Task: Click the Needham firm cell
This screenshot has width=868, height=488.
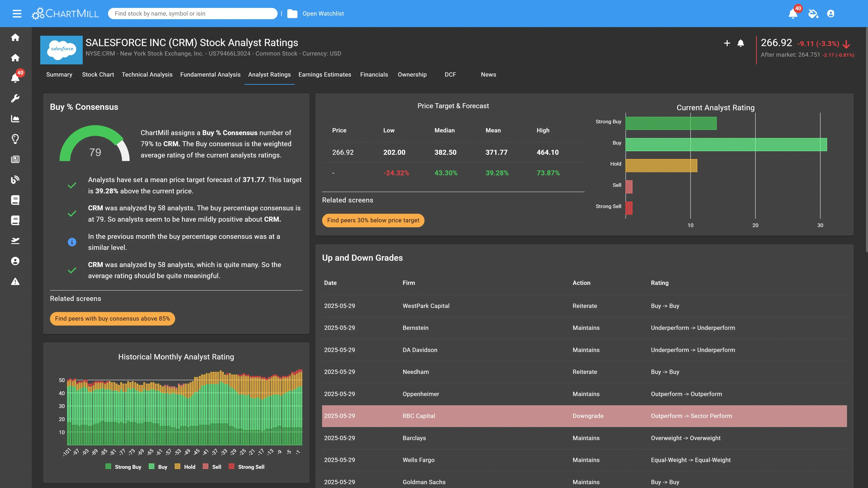Action: pyautogui.click(x=415, y=372)
